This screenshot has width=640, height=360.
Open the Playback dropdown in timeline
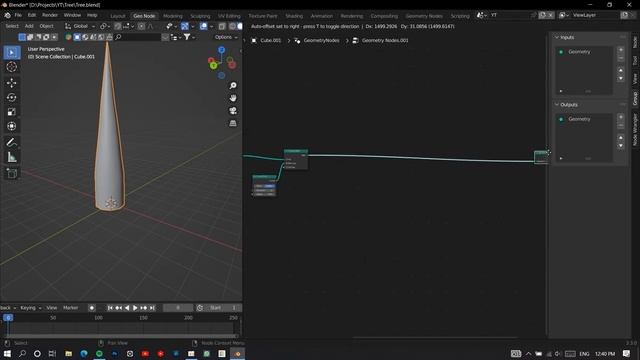point(8,308)
